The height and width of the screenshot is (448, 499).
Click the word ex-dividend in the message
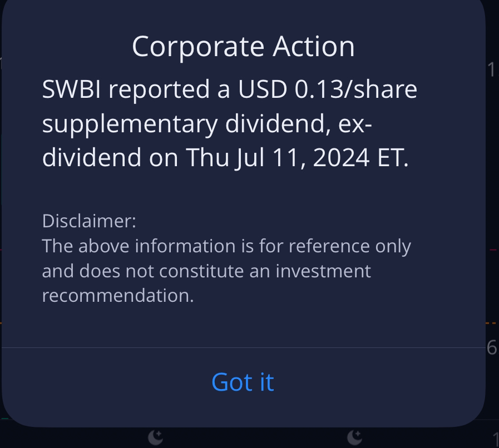(x=354, y=123)
